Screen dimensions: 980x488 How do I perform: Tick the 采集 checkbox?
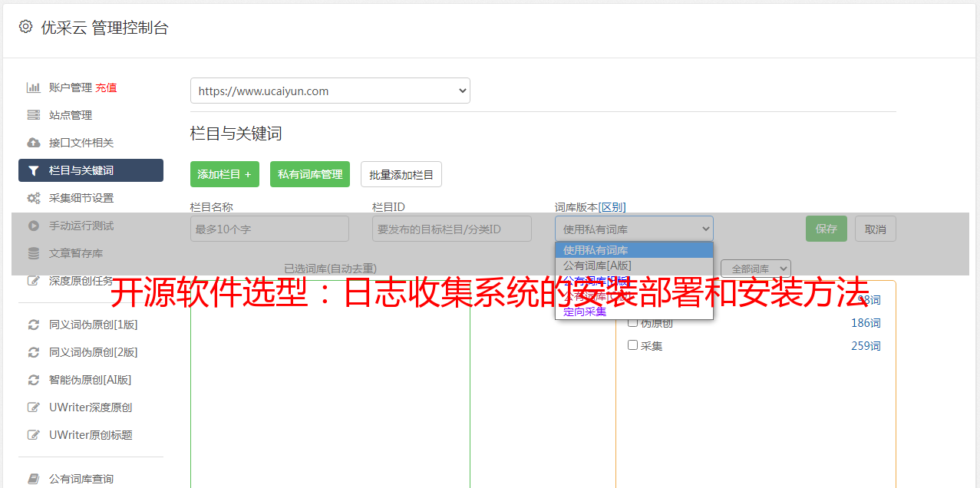pyautogui.click(x=633, y=345)
